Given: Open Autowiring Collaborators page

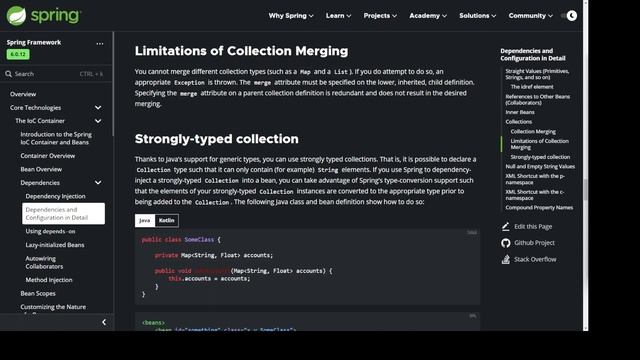Looking at the screenshot, I should tap(44, 262).
